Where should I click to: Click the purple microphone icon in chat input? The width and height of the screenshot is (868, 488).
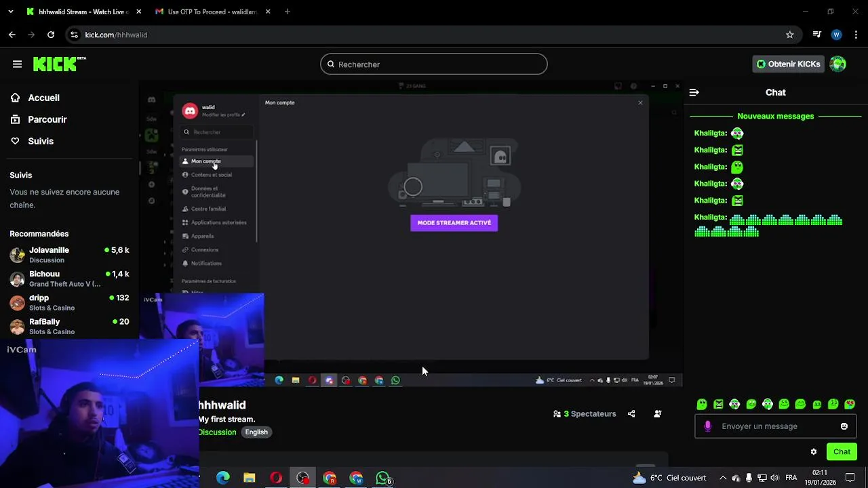pyautogui.click(x=707, y=426)
